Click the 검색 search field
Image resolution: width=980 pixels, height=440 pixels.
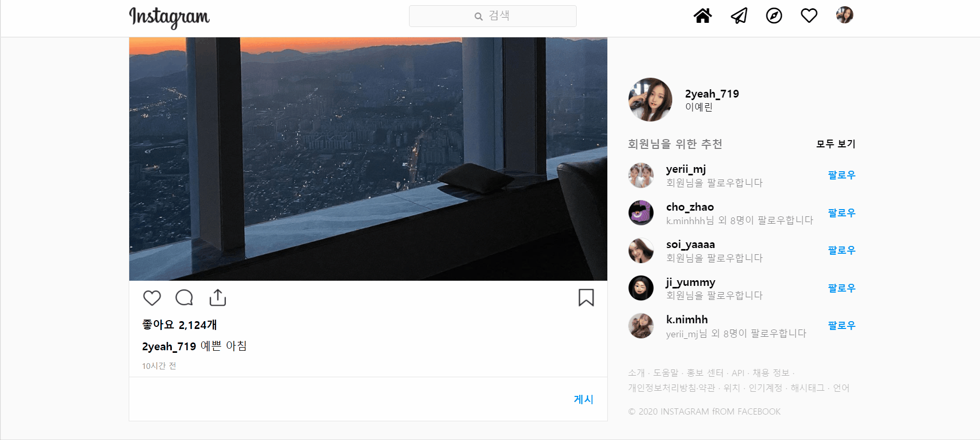pos(493,16)
